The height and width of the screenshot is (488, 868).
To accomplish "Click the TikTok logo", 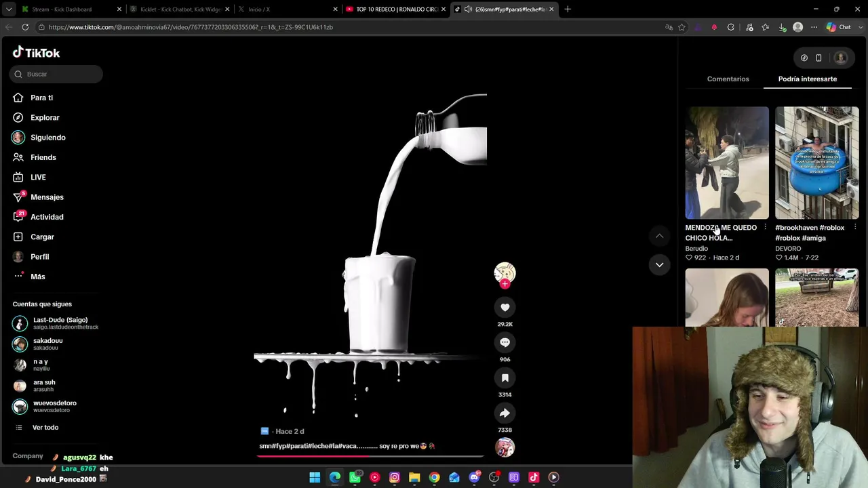I will click(37, 52).
